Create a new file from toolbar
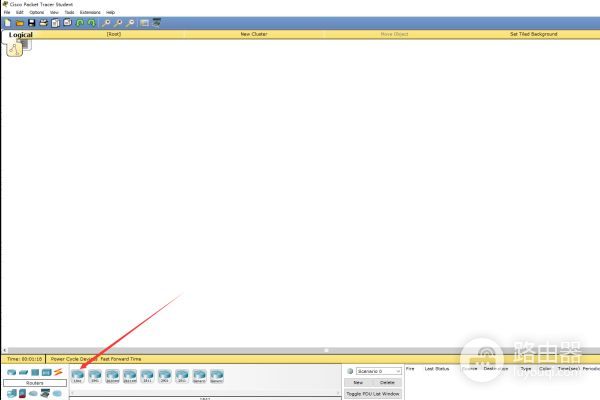Image resolution: width=600 pixels, height=400 pixels. (x=7, y=23)
